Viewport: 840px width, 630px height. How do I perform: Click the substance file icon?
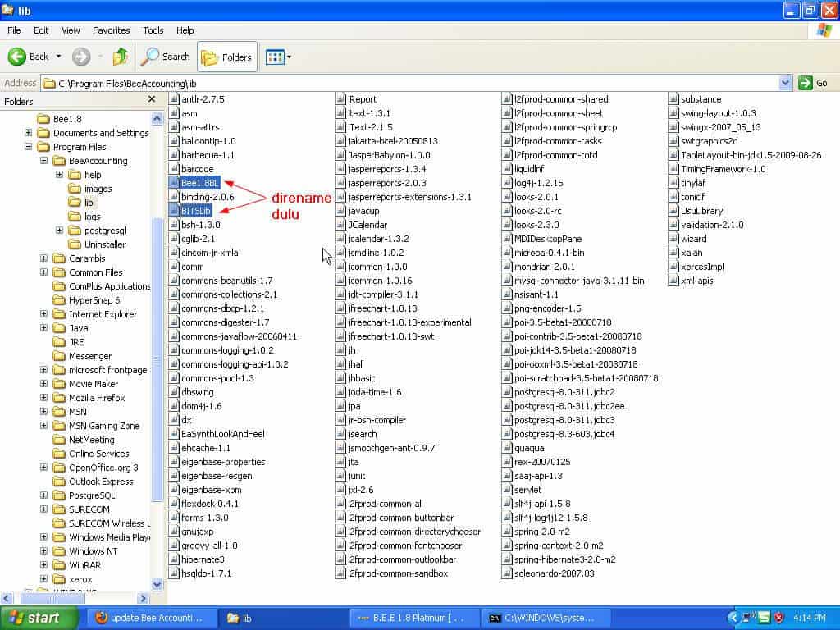click(x=674, y=99)
